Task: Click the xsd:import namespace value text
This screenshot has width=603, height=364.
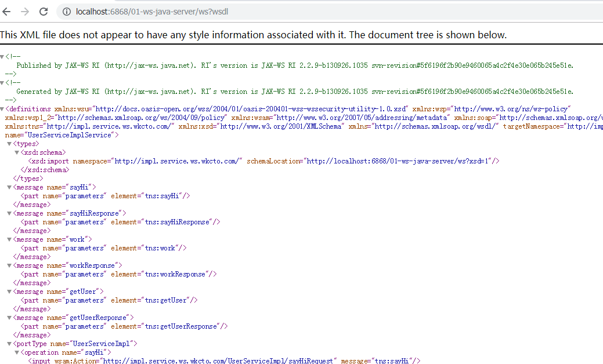Action: click(x=178, y=161)
